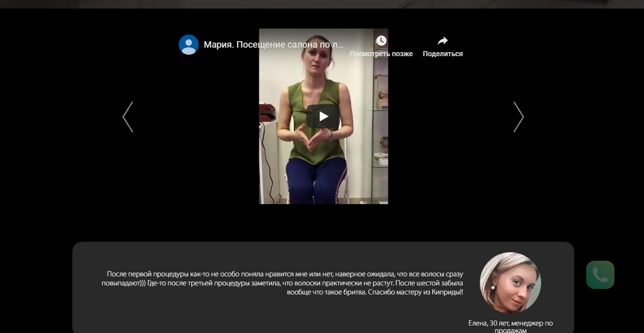Click the 'Поделиться' share arrow icon
The width and height of the screenshot is (644, 333).
(x=443, y=41)
